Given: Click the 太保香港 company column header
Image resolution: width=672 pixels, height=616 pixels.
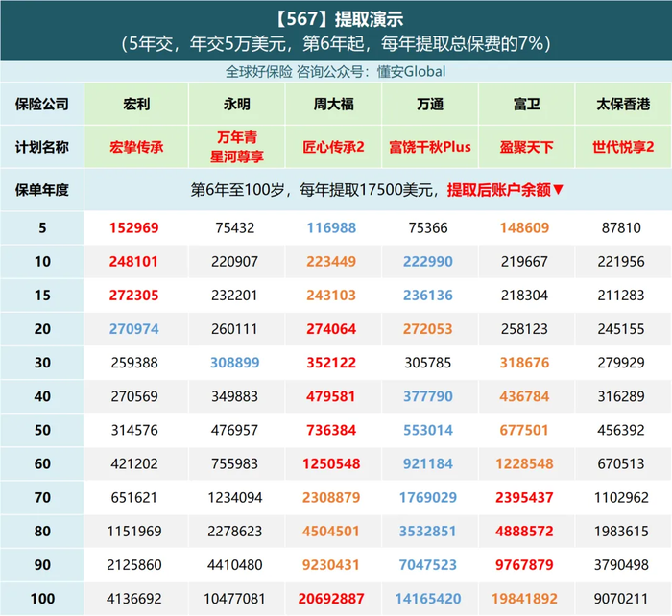Looking at the screenshot, I should pyautogui.click(x=623, y=104).
